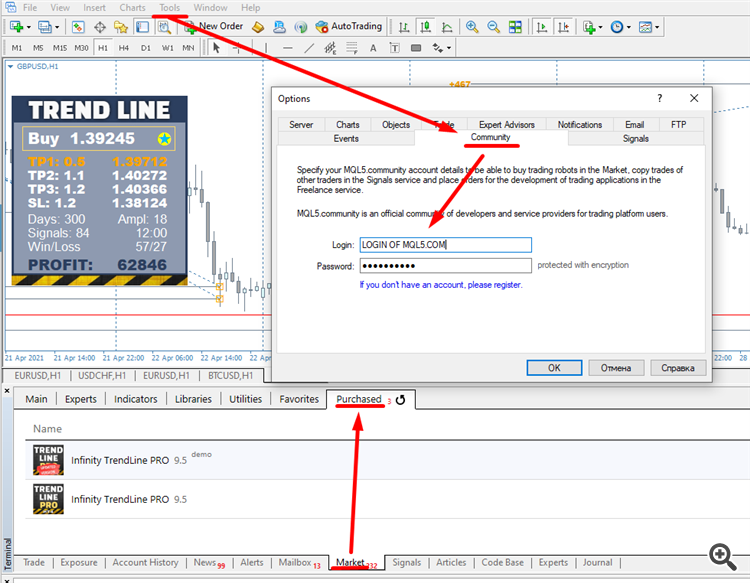
Task: Select the Text 'A' tool
Action: coord(373,48)
